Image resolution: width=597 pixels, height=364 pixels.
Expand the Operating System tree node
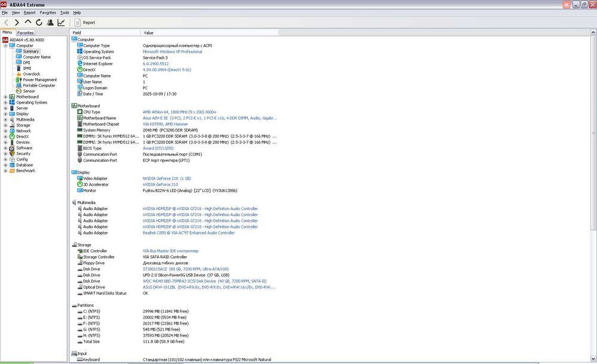tap(6, 103)
